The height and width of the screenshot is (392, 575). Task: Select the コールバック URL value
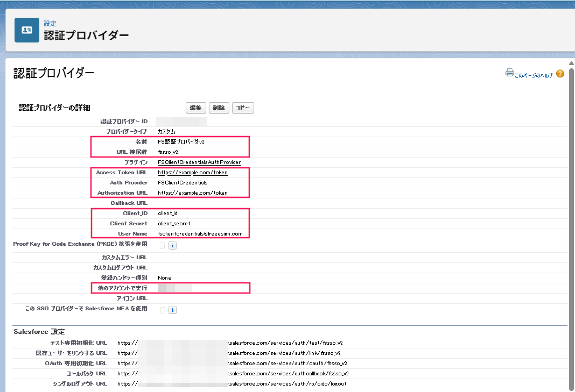pyautogui.click(x=233, y=374)
